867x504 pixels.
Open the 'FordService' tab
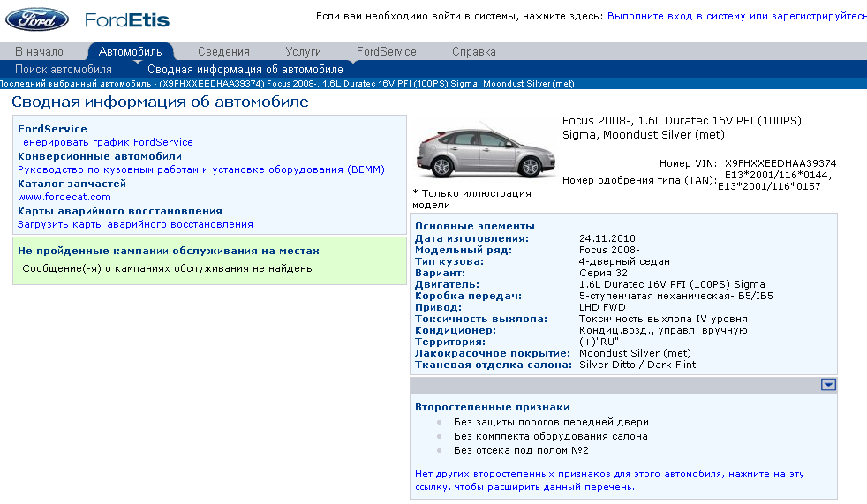(387, 51)
